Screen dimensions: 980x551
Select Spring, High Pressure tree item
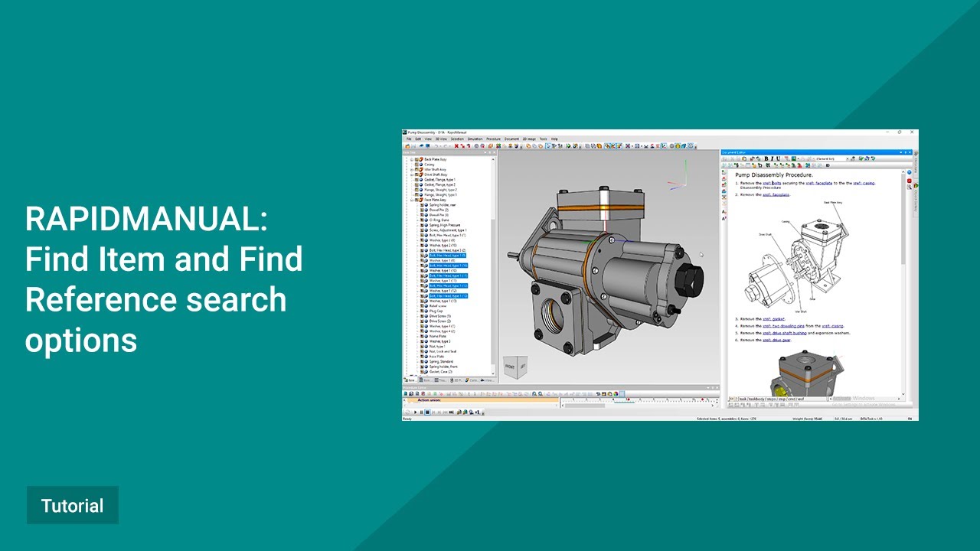[x=445, y=225]
